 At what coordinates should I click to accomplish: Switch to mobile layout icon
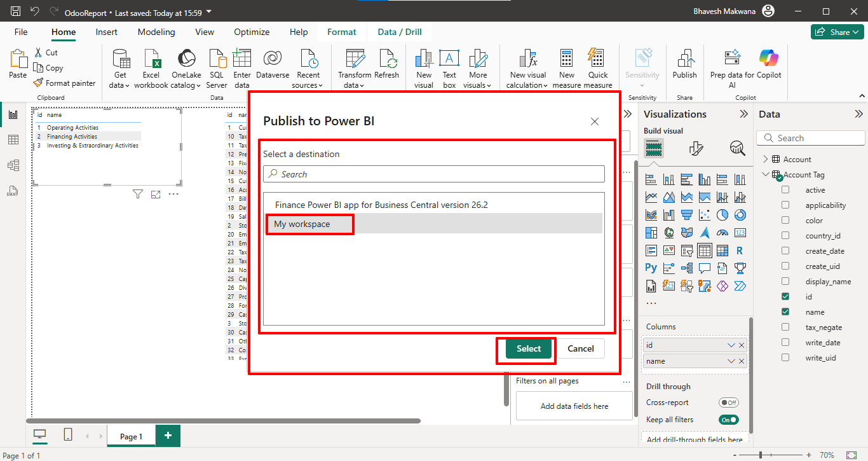pyautogui.click(x=68, y=435)
